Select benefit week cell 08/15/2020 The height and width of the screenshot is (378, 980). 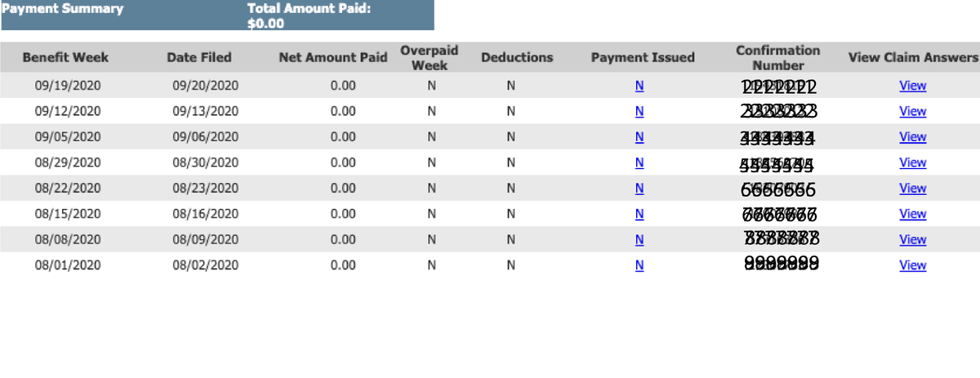point(68,214)
